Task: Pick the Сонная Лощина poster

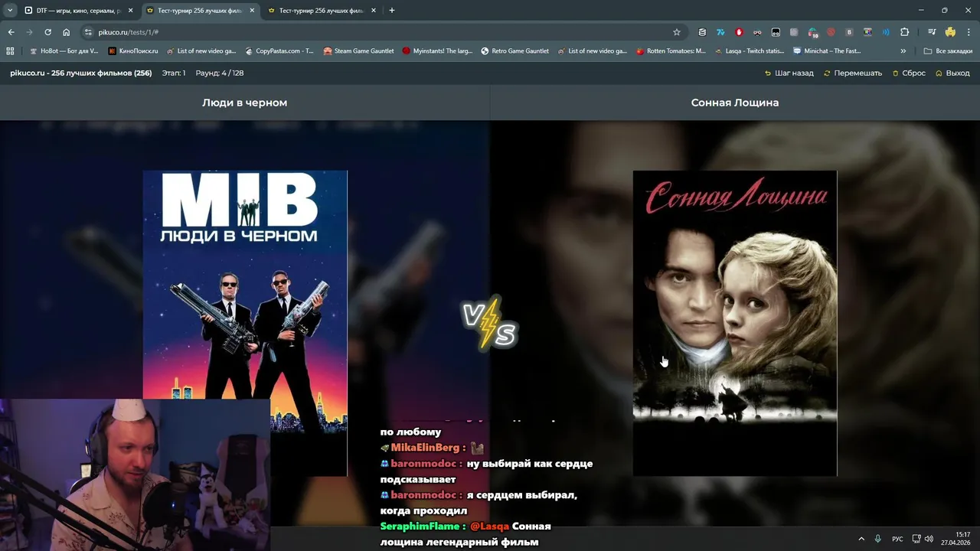Action: (735, 323)
